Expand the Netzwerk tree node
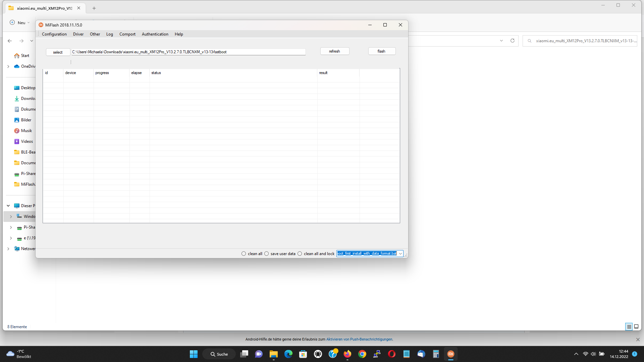Image resolution: width=644 pixels, height=362 pixels. (x=8, y=249)
